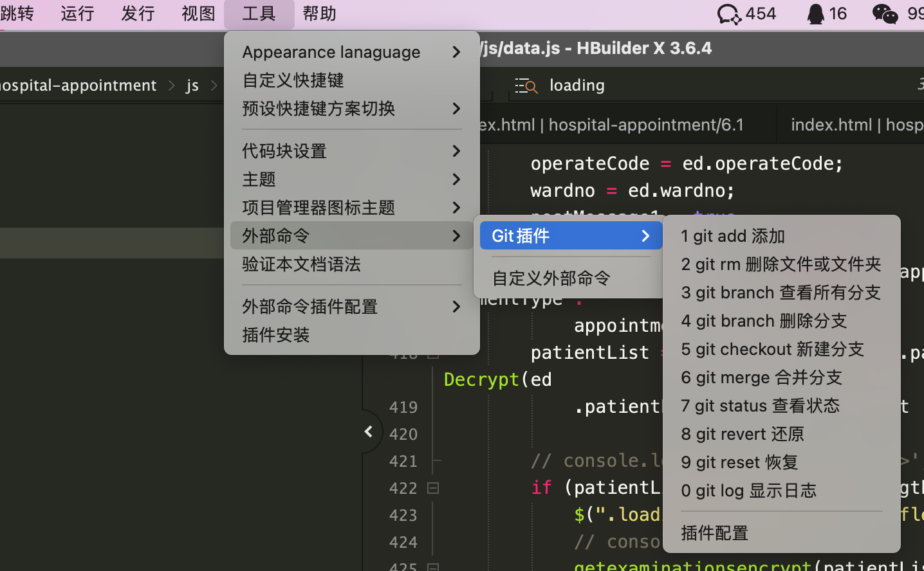This screenshot has height=571, width=924.
Task: Choose 插件安装 from the tools menu
Action: 352,335
